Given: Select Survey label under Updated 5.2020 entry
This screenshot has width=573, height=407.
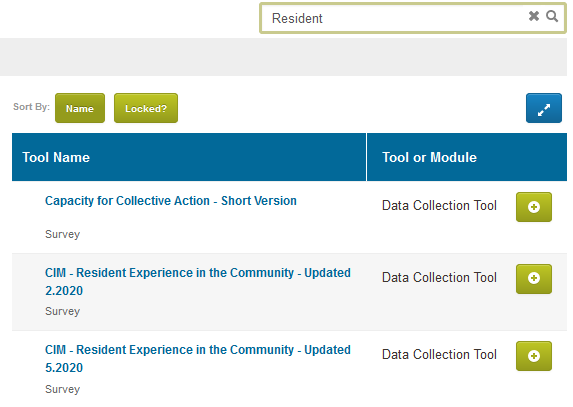Looking at the screenshot, I should (62, 389).
